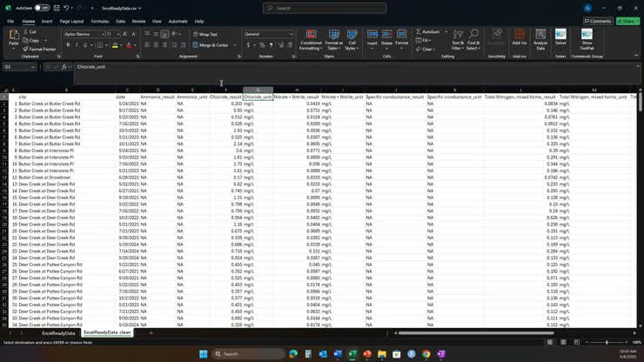Click the Windows Start button
Screen dimensions: 644x362
204,354
